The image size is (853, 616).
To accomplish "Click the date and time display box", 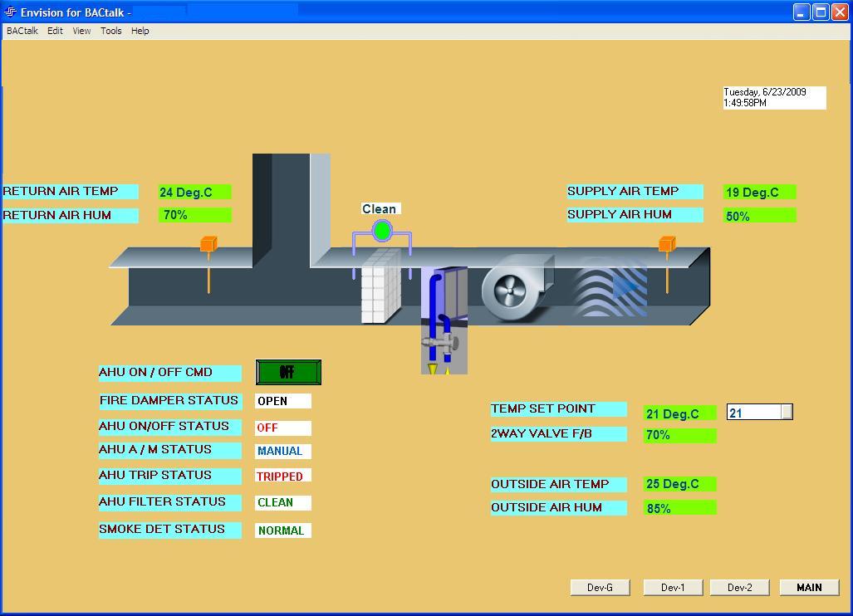I will click(x=774, y=98).
